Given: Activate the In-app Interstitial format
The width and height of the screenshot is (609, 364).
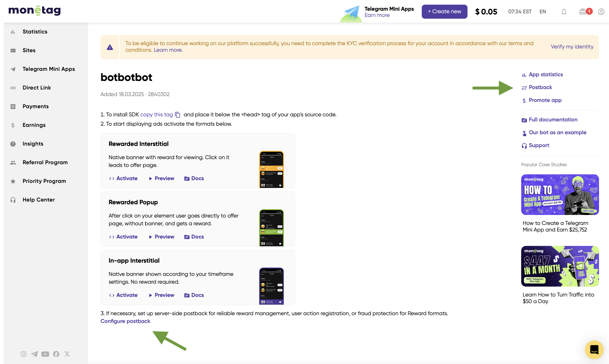Looking at the screenshot, I should [x=123, y=295].
